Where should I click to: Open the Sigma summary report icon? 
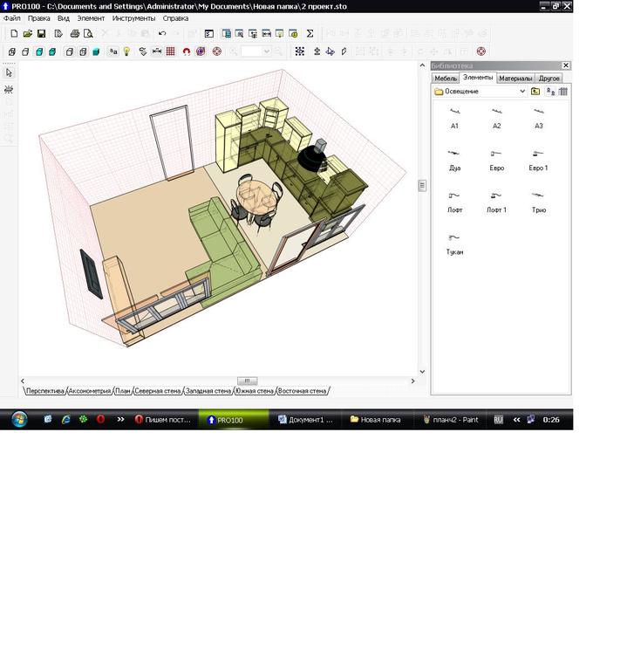point(310,34)
